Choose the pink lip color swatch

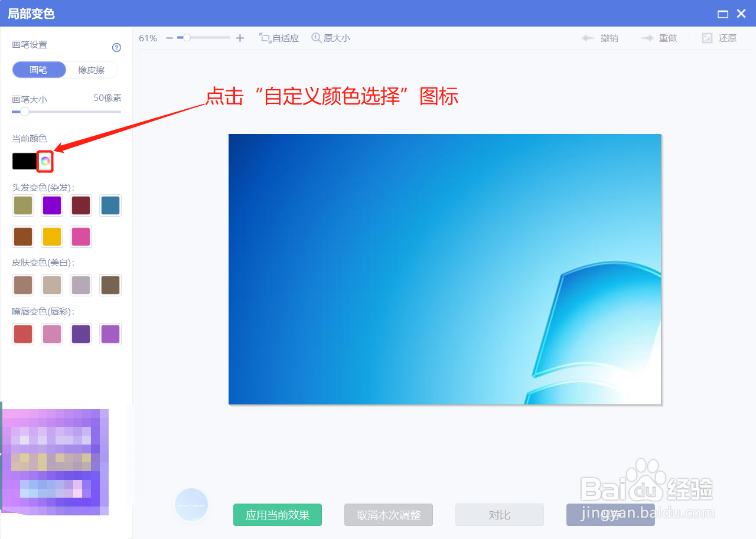tap(52, 334)
